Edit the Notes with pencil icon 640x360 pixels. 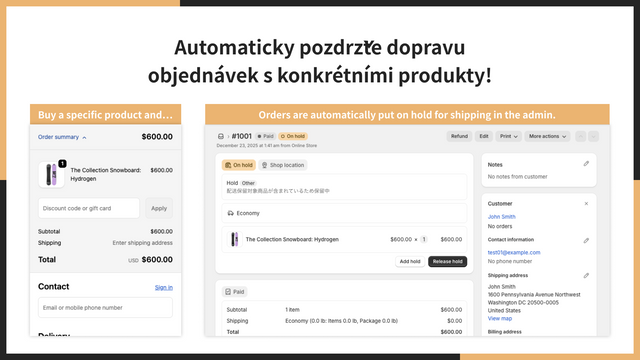pos(586,164)
